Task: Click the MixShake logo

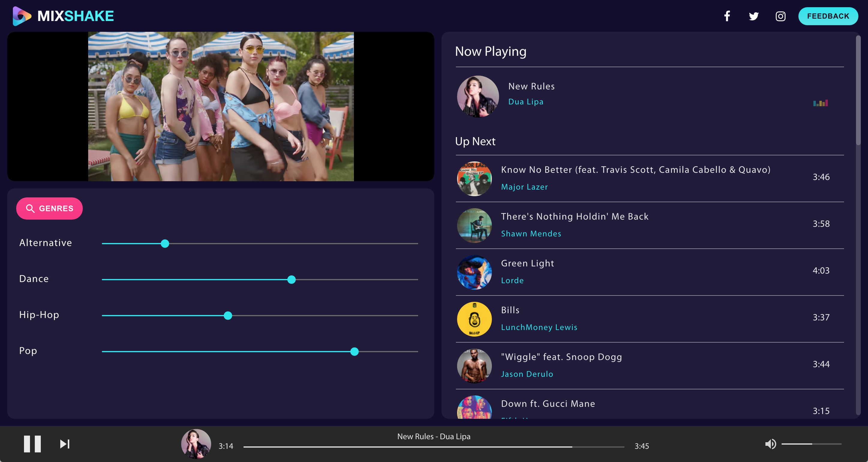Action: [63, 16]
